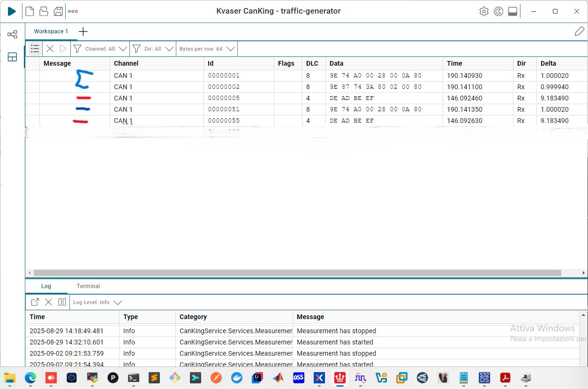Screen dimensions: 588x389
Task: Open the three-dots more options menu
Action: pos(73,11)
